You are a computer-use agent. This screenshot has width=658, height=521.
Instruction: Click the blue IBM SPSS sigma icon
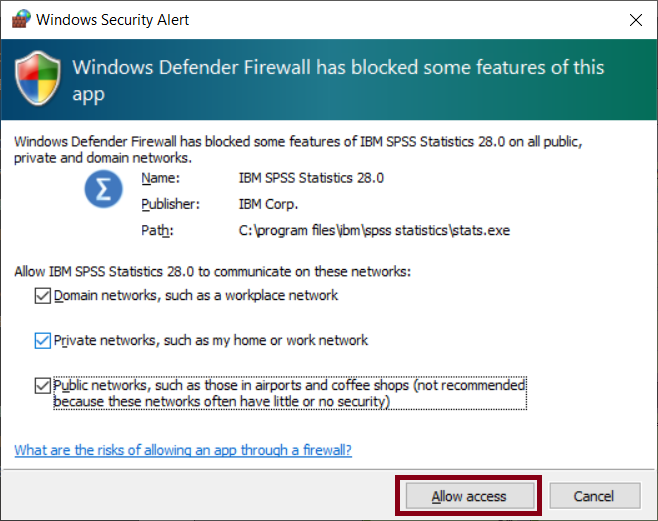103,190
